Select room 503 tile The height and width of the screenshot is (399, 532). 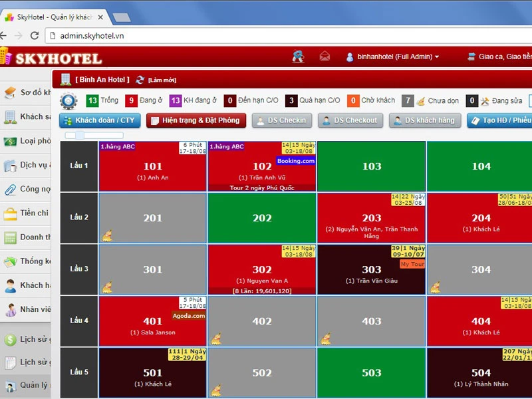[371, 372]
